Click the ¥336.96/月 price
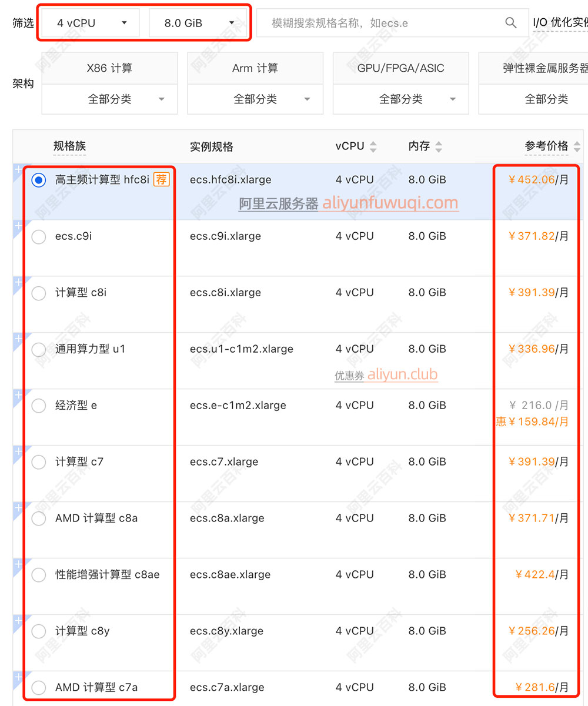Image resolution: width=588 pixels, height=706 pixels. [x=538, y=349]
